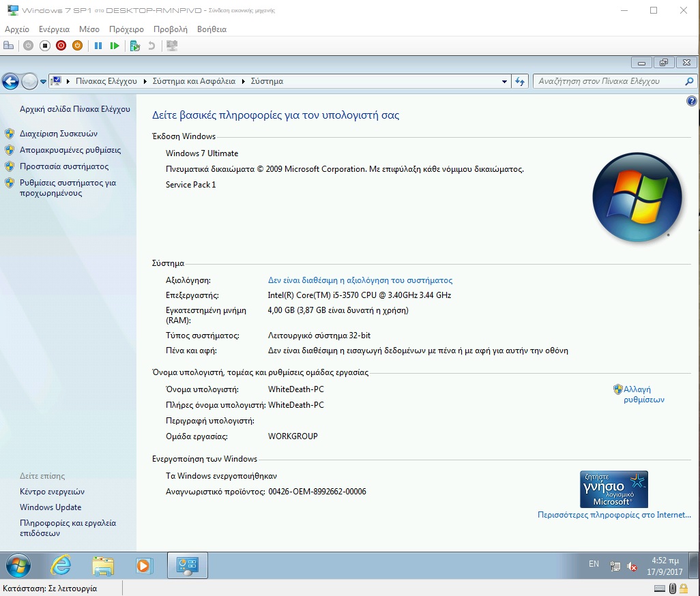Click the Σύστημα breadcrumb

coord(267,81)
